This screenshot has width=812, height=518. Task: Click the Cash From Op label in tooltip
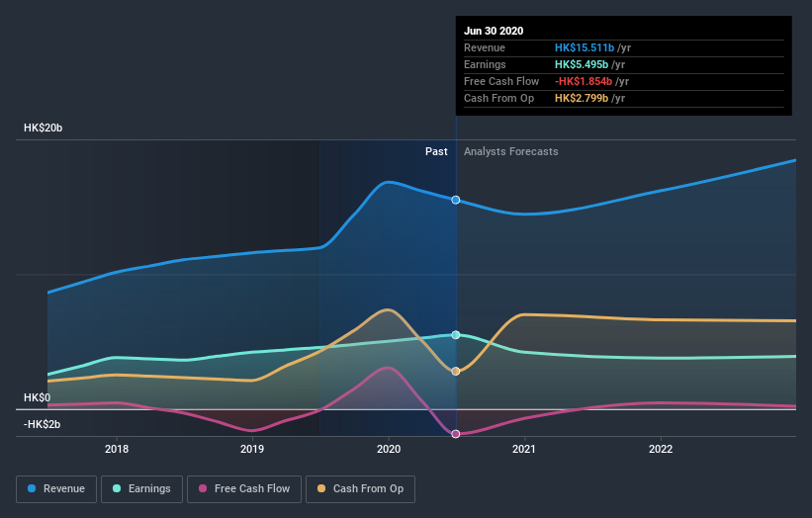coord(498,98)
